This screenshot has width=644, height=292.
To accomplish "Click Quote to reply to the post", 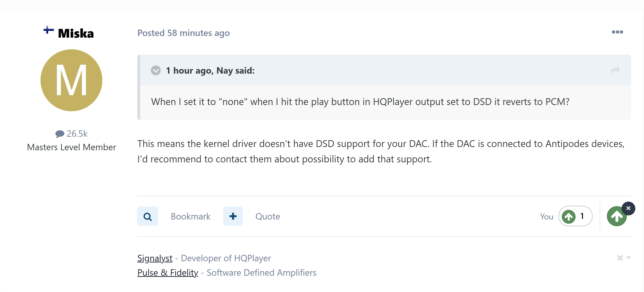I will coord(267,216).
